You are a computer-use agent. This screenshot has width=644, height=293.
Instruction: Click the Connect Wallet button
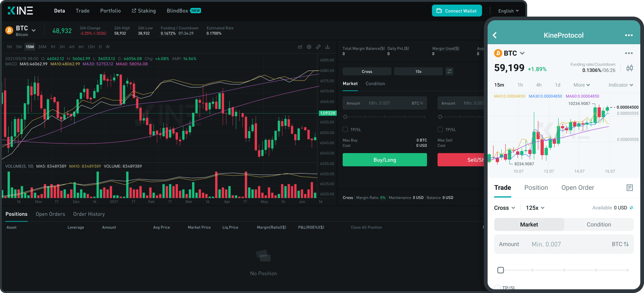tap(457, 11)
